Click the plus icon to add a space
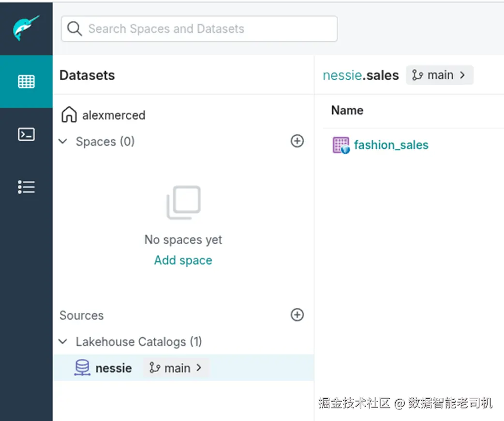The image size is (504, 421). click(297, 141)
